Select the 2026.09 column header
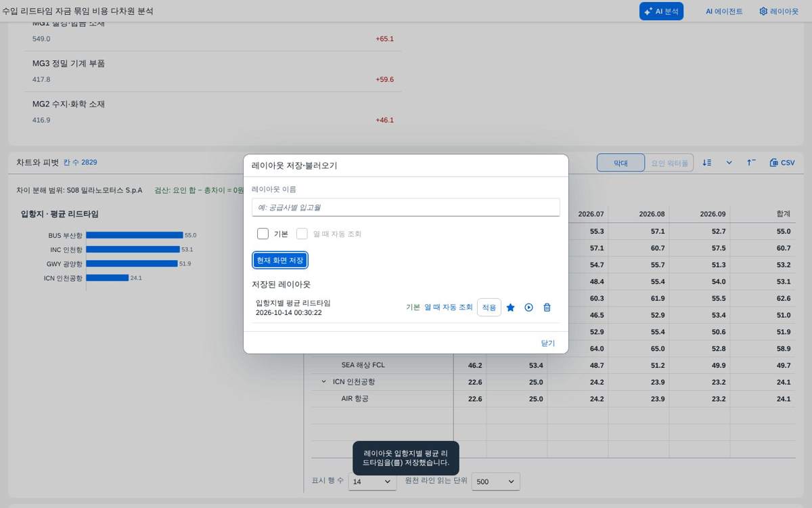The width and height of the screenshot is (812, 508). coord(713,214)
